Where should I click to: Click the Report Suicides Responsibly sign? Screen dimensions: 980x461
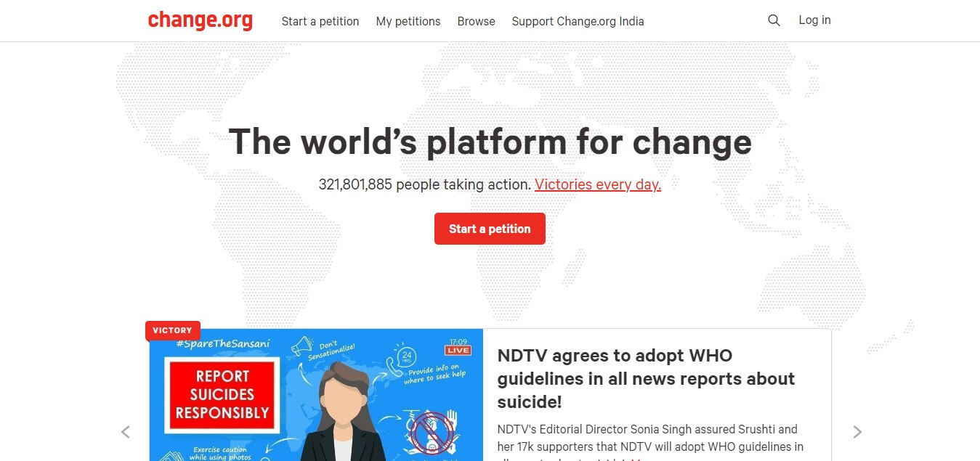(222, 395)
